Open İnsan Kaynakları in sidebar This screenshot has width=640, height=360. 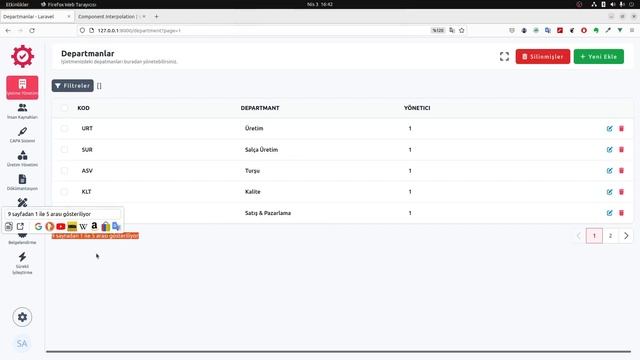coord(22,111)
